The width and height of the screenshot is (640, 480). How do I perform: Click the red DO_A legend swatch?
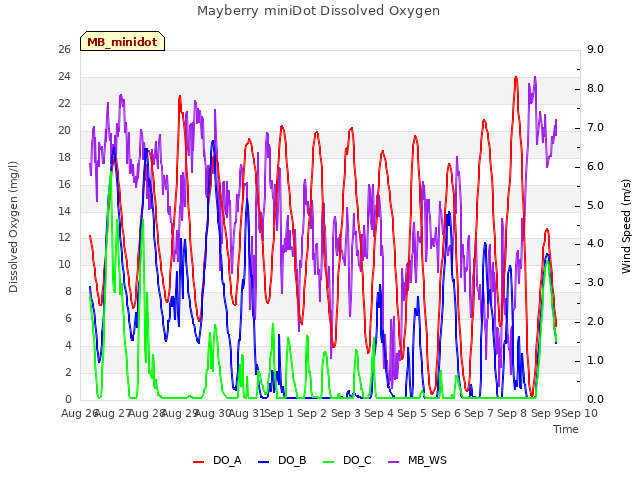click(x=198, y=461)
